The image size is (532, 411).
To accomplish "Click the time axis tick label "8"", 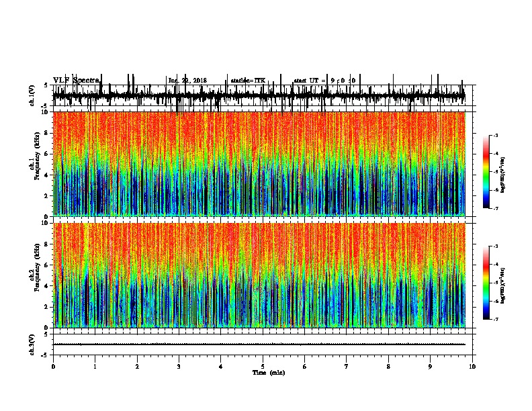I will click(x=388, y=367).
